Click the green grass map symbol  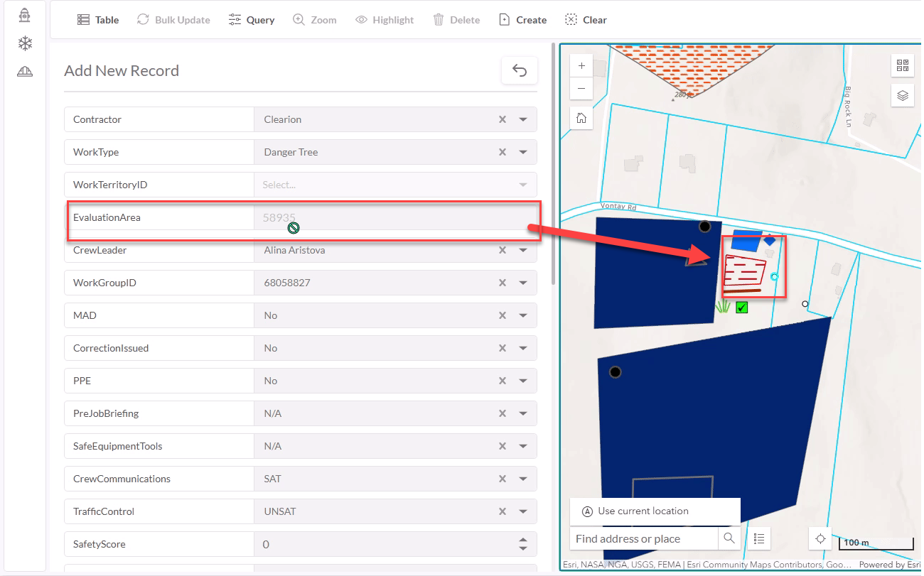pos(723,306)
